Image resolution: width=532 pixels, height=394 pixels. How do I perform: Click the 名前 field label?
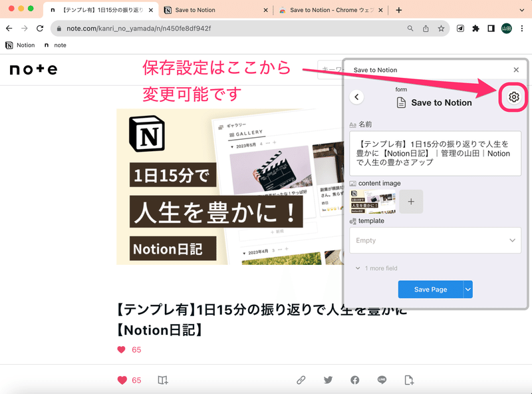coord(365,124)
